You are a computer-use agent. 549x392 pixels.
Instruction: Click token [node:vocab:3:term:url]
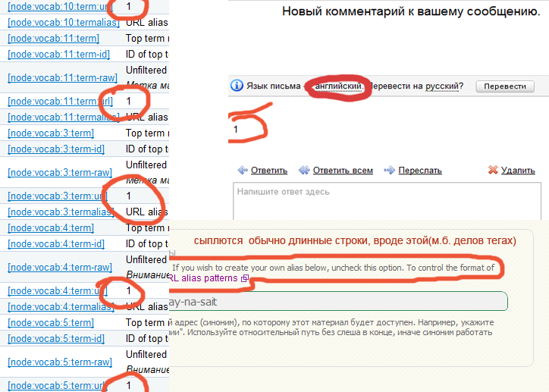click(58, 196)
